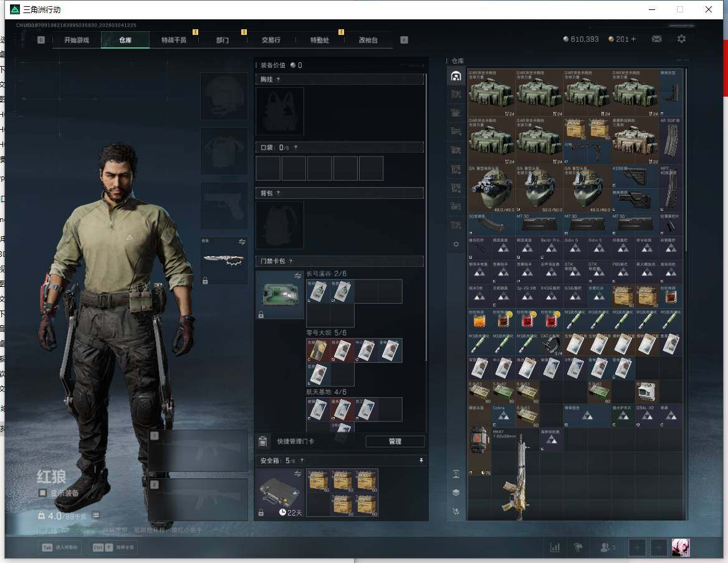
Task: Click the flag icon in bottom bar
Action: point(578,547)
